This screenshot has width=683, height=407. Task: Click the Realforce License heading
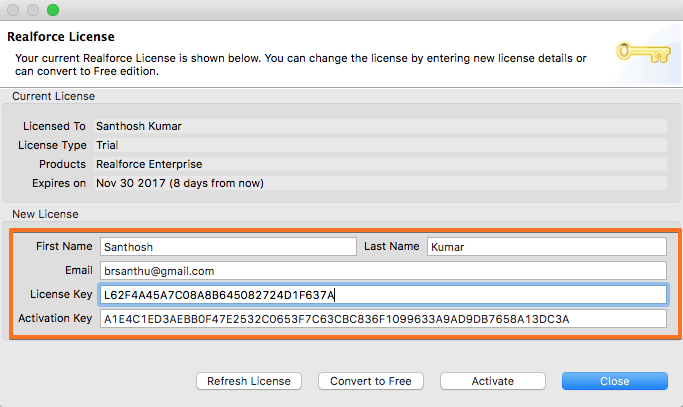click(61, 37)
